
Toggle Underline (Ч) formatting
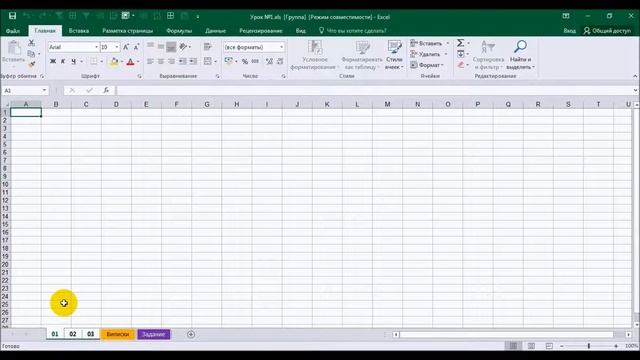pos(73,62)
